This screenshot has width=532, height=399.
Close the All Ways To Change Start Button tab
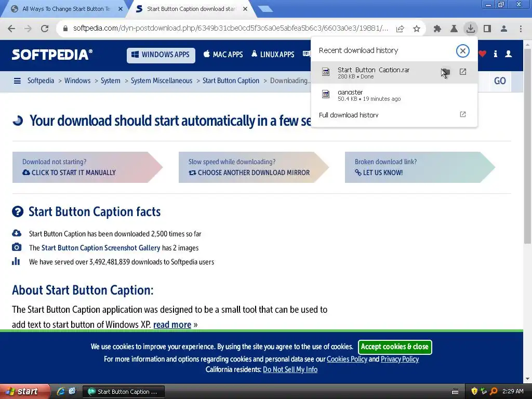pyautogui.click(x=121, y=9)
